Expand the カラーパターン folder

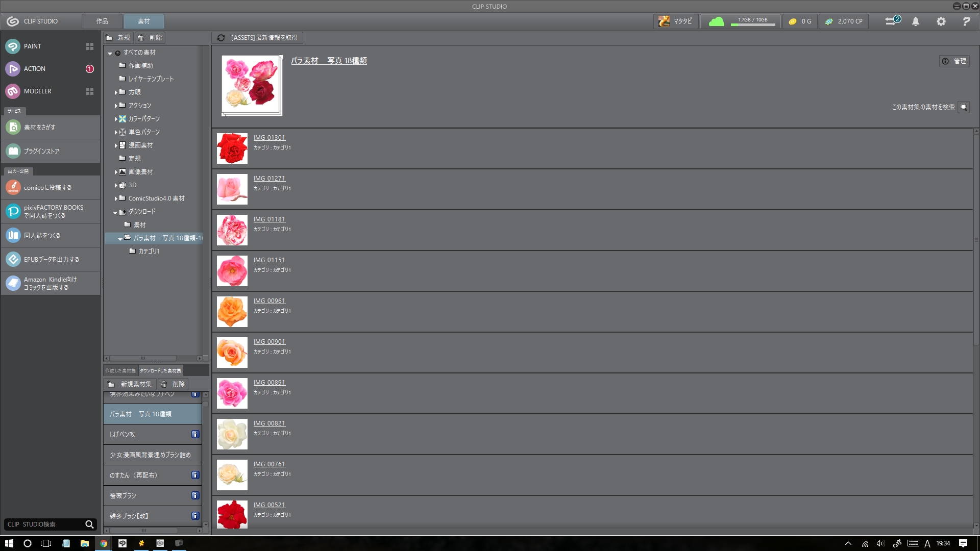116,119
